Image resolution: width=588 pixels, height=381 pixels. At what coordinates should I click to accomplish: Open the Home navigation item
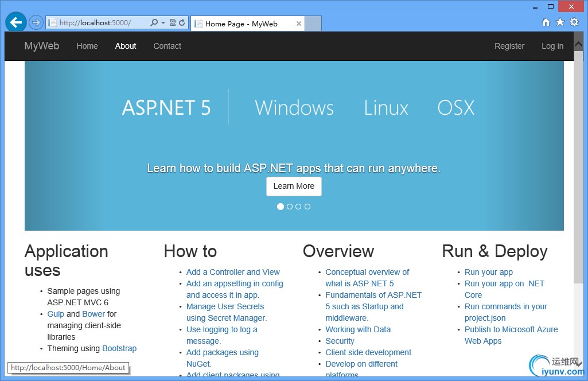[x=87, y=46]
